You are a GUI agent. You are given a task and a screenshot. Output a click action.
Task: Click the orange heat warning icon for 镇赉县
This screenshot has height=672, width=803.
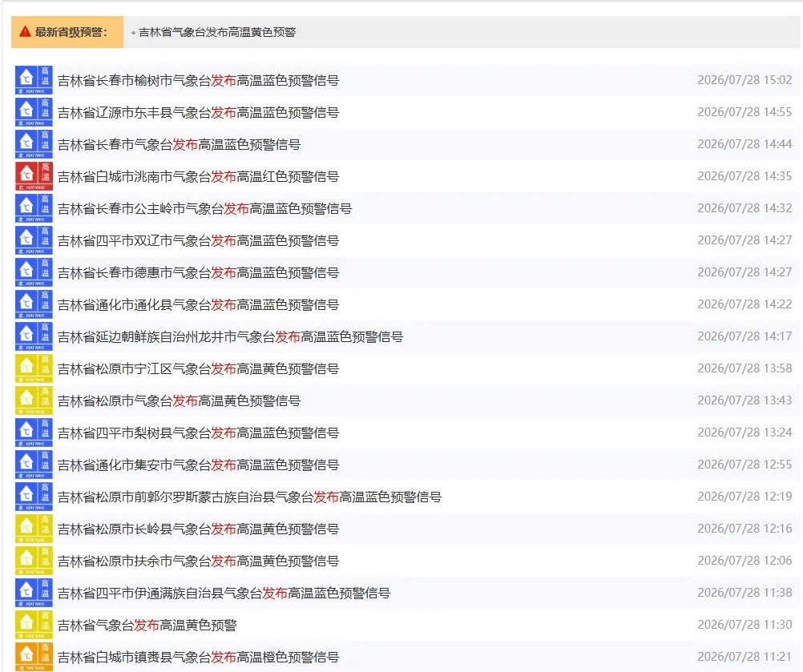tap(34, 657)
